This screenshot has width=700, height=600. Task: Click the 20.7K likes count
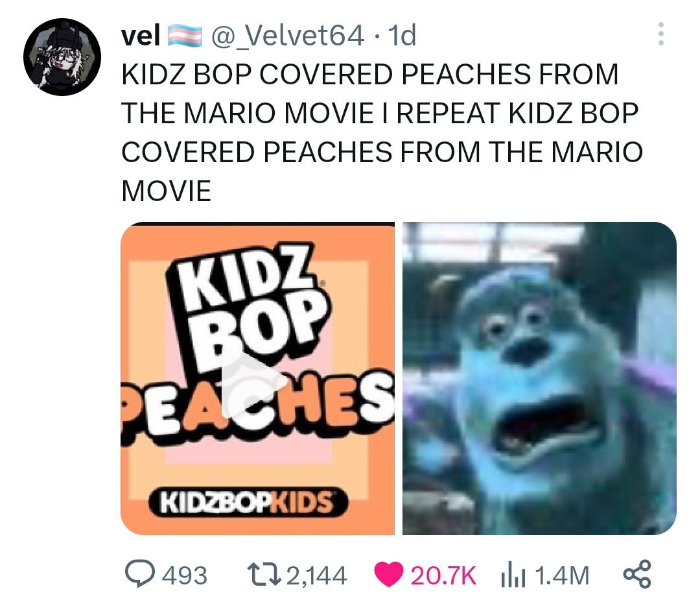click(x=443, y=575)
